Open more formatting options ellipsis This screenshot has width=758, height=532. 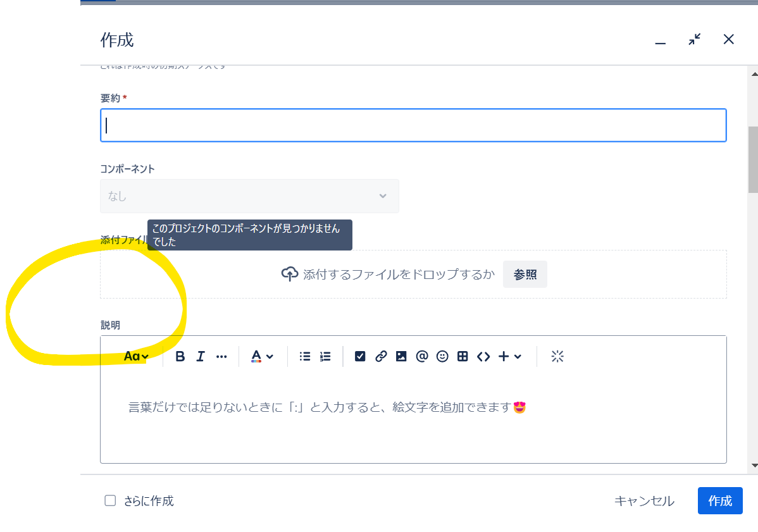(x=221, y=357)
